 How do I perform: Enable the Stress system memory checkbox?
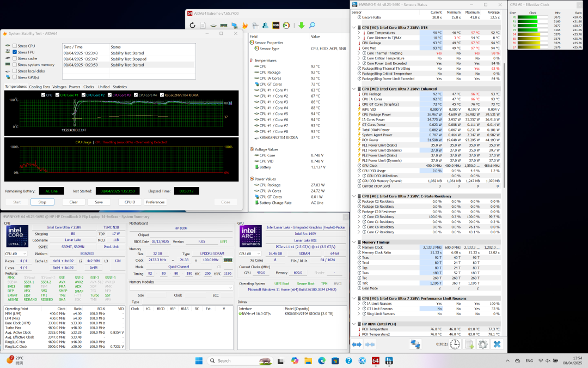pyautogui.click(x=15, y=64)
